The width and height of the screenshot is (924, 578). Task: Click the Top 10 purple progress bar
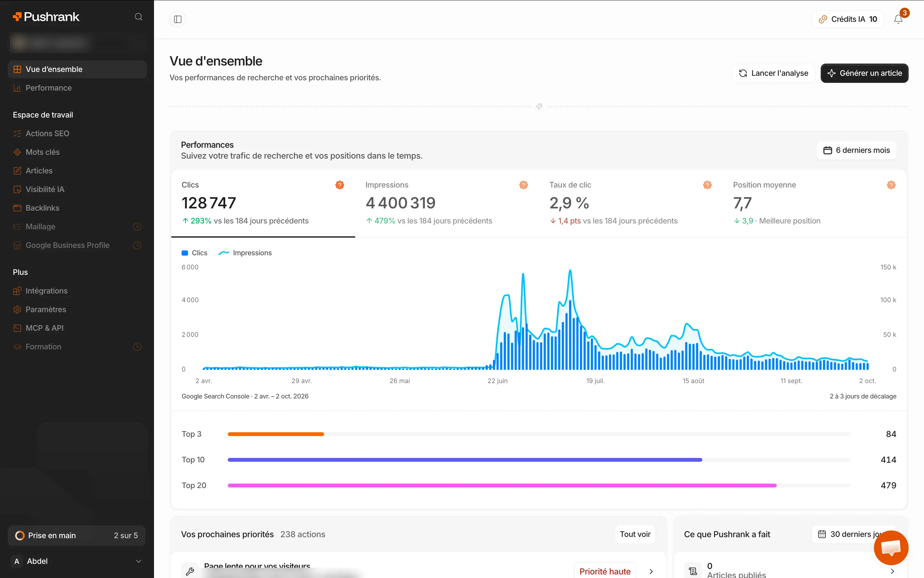(465, 460)
